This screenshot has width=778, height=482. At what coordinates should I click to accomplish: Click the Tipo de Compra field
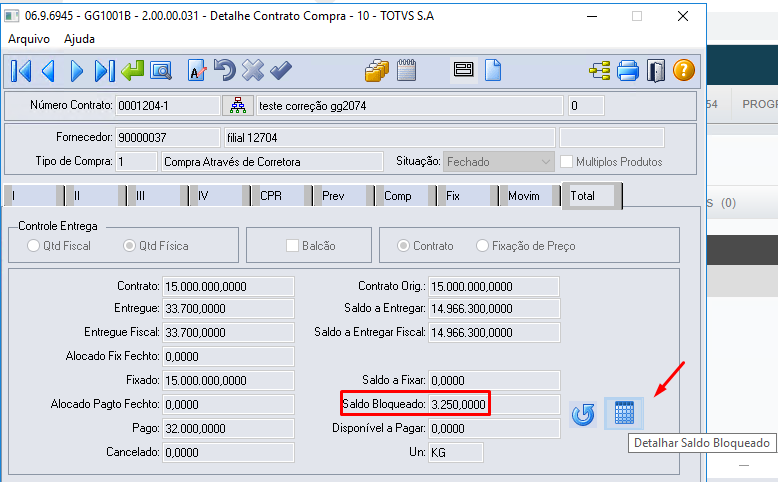click(136, 162)
